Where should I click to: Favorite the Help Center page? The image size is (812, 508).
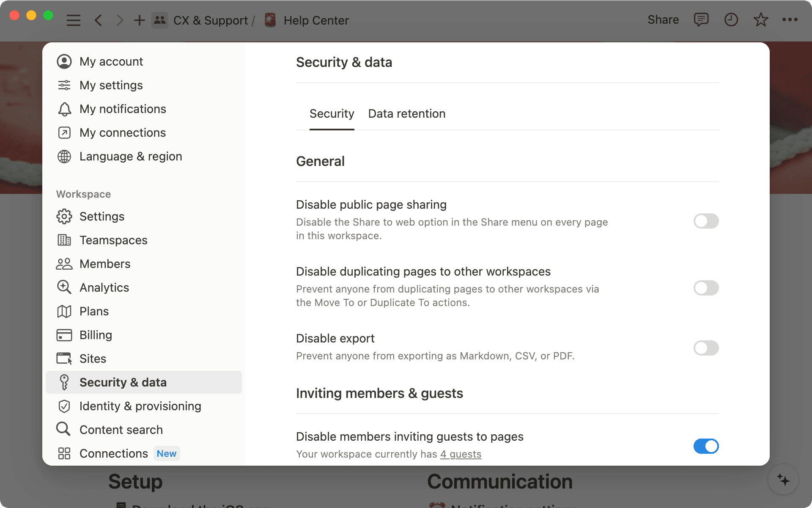(x=760, y=19)
